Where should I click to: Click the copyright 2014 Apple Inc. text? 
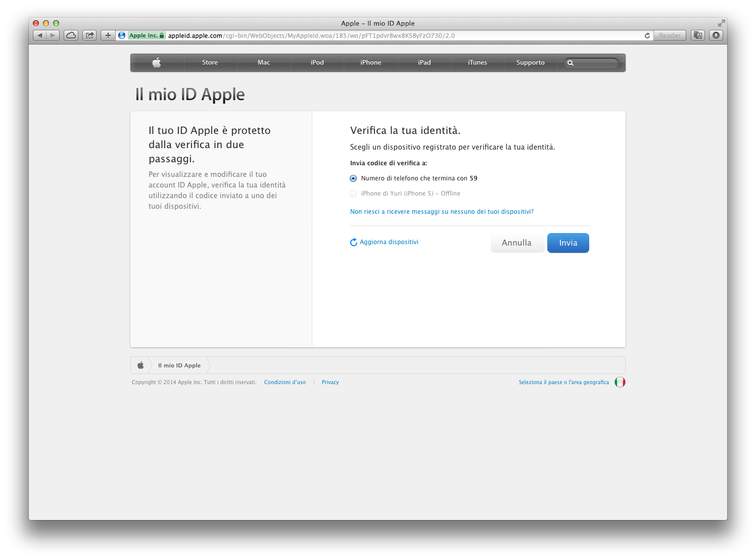tap(194, 383)
